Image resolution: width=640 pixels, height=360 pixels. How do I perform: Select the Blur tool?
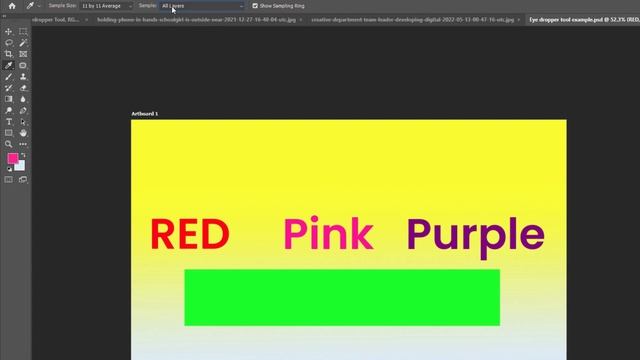point(23,99)
